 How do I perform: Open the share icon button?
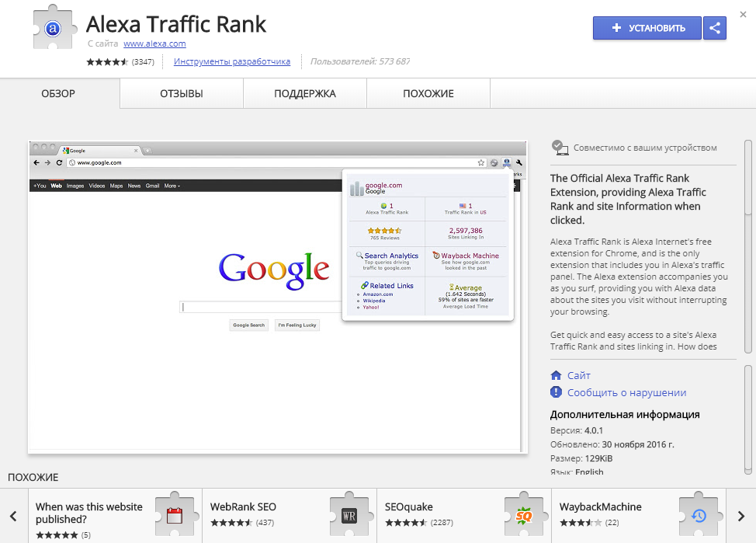[715, 28]
